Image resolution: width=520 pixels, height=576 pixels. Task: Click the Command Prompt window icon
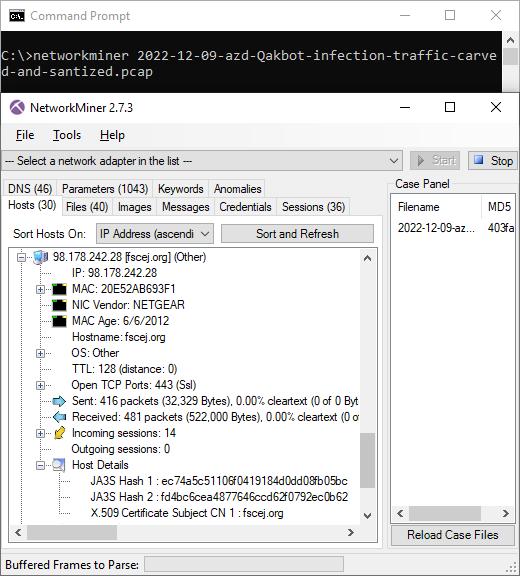[x=17, y=16]
